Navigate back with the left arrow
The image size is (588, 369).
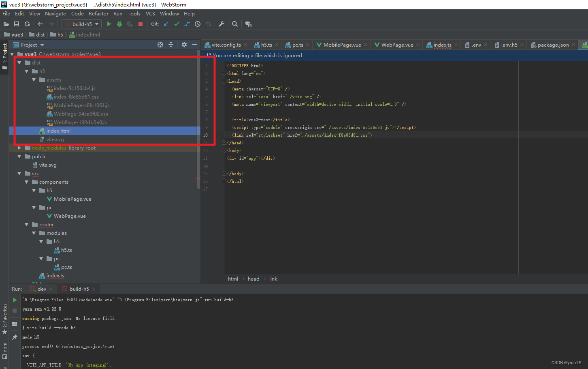40,24
